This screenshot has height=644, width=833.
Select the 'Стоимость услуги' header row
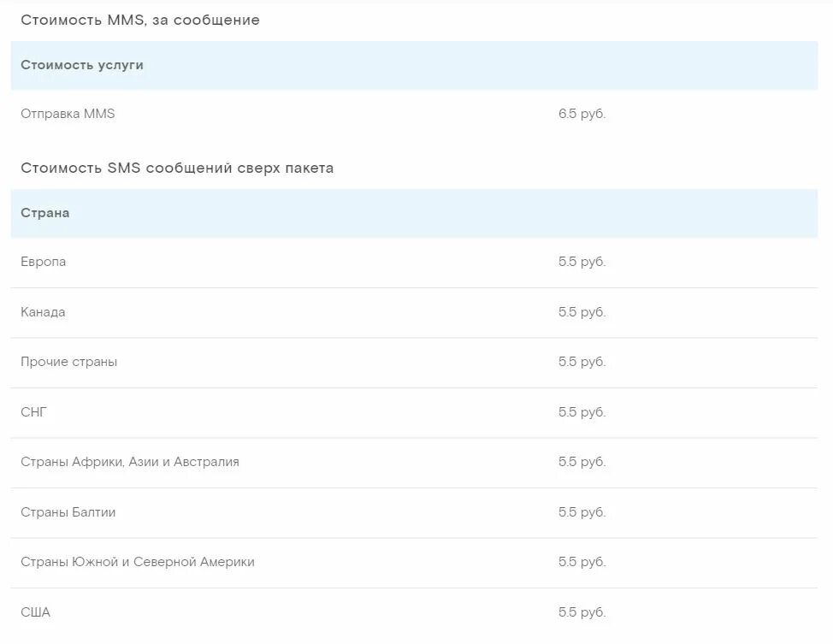point(415,65)
